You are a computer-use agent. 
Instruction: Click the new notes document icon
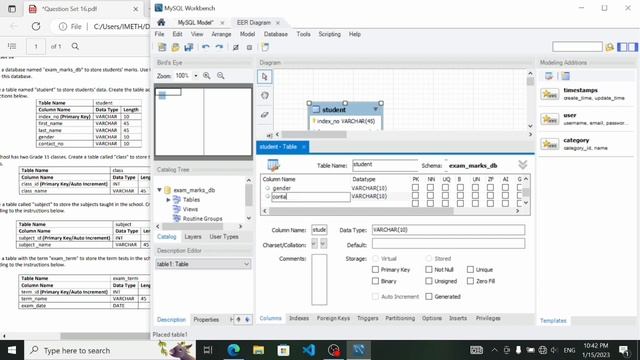click(265, 47)
